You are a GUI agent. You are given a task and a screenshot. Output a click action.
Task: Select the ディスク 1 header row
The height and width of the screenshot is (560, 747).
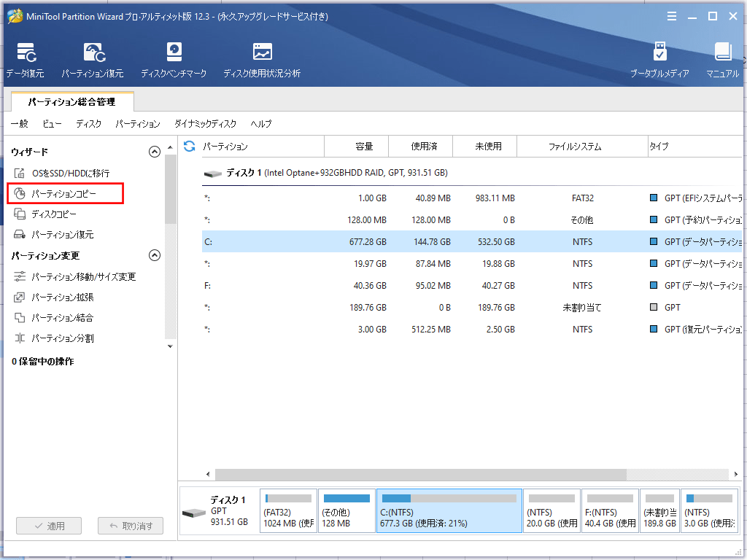[472, 173]
